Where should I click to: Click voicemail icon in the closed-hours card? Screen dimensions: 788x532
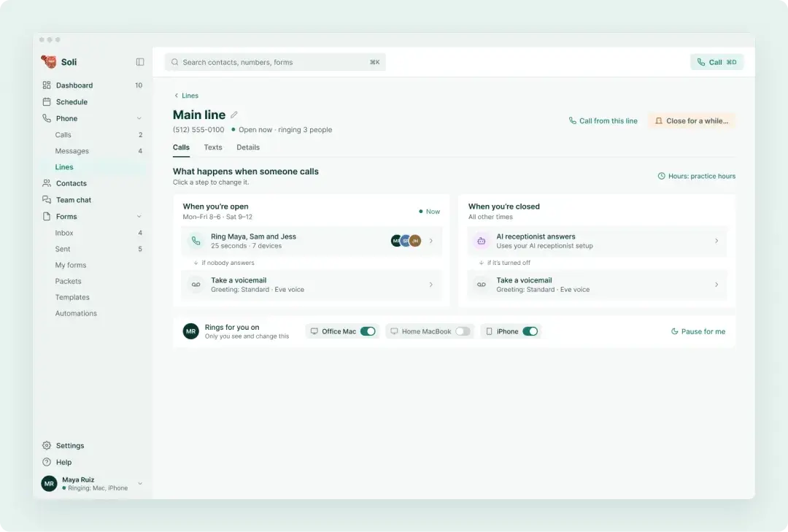482,285
